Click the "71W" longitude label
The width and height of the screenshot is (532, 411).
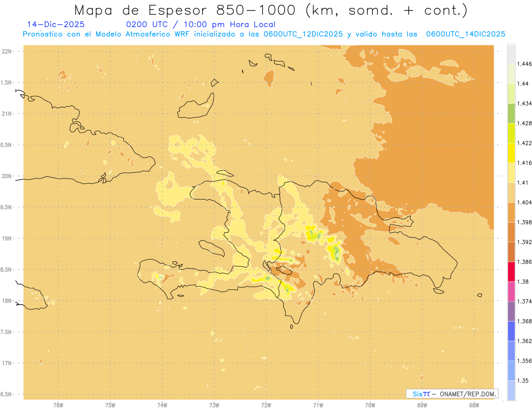pos(318,404)
